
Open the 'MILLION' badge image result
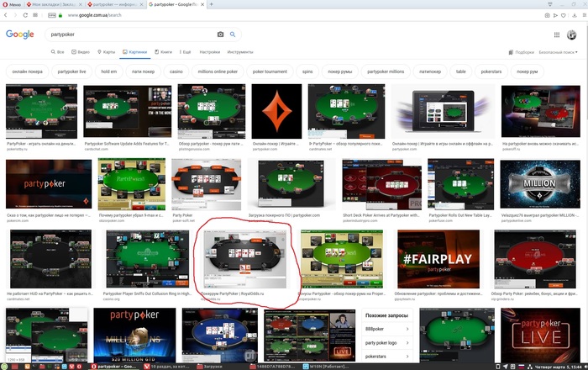[x=540, y=184]
